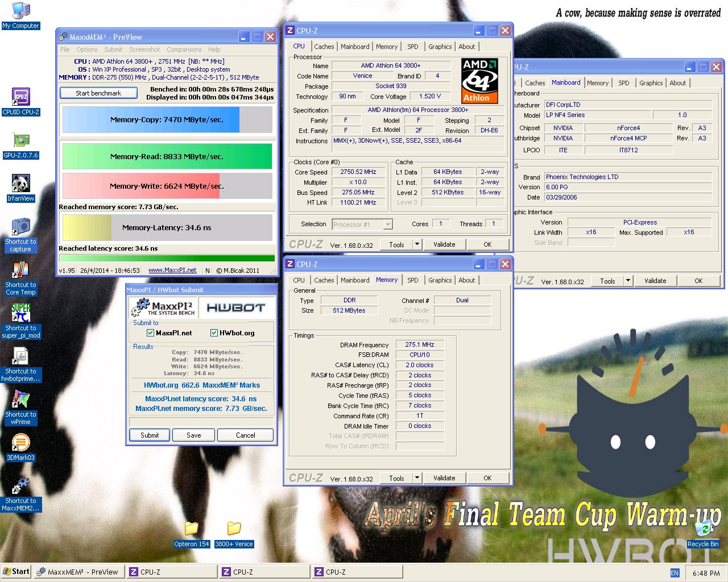Uncheck the MaxxPI.net submit checkbox
The width and height of the screenshot is (728, 582).
(x=150, y=333)
